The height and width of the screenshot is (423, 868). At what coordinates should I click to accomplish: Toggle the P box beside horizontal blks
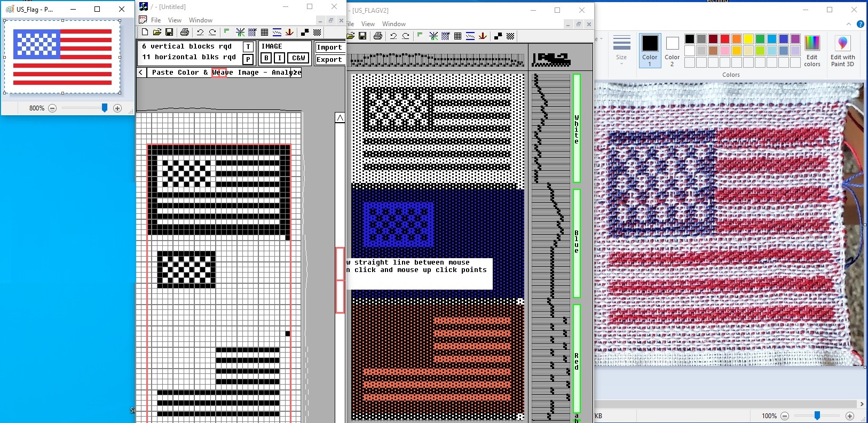248,59
